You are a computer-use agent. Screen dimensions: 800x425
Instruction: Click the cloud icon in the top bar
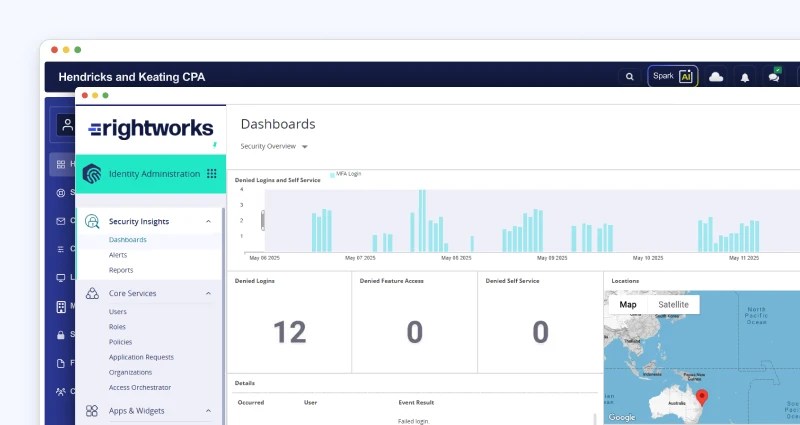point(716,77)
